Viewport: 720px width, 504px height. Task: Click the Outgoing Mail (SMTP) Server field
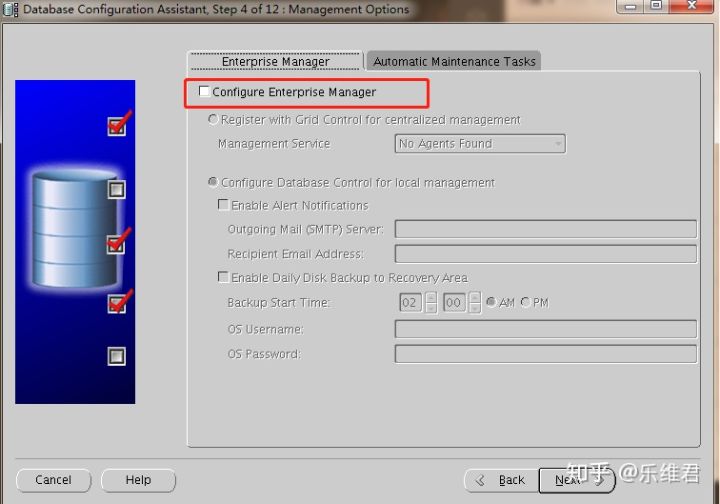point(545,229)
